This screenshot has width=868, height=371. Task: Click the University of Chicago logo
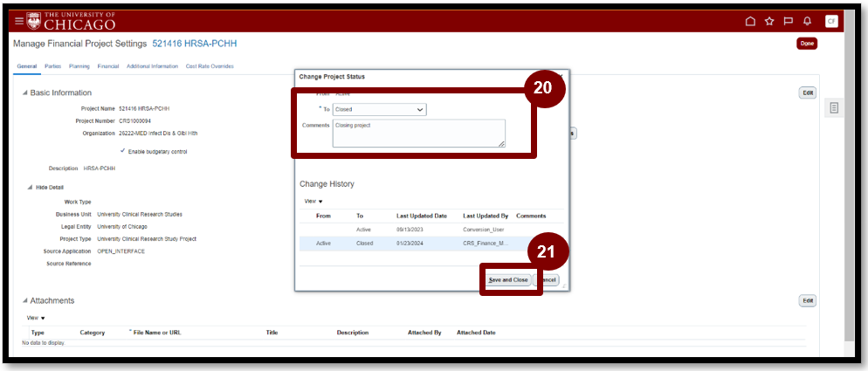72,21
